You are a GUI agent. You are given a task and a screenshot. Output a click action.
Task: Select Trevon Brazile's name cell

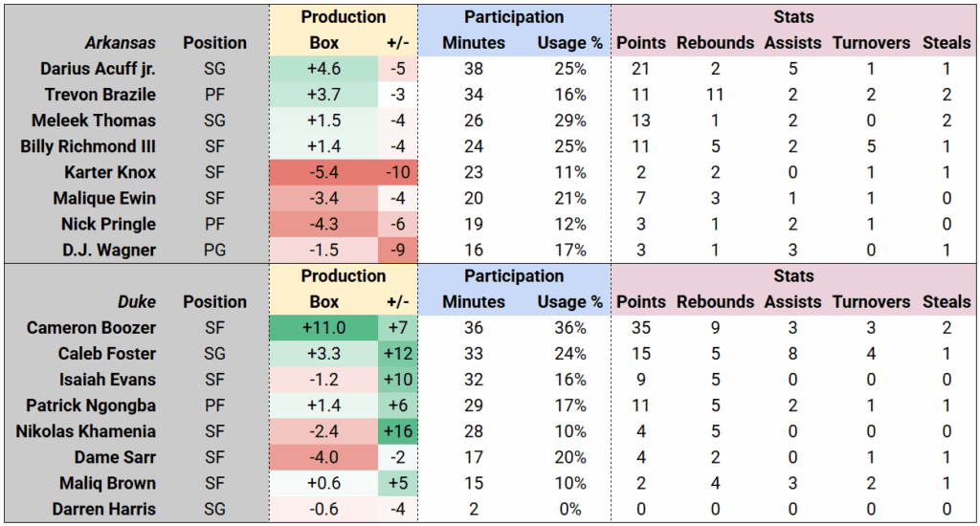tap(100, 95)
